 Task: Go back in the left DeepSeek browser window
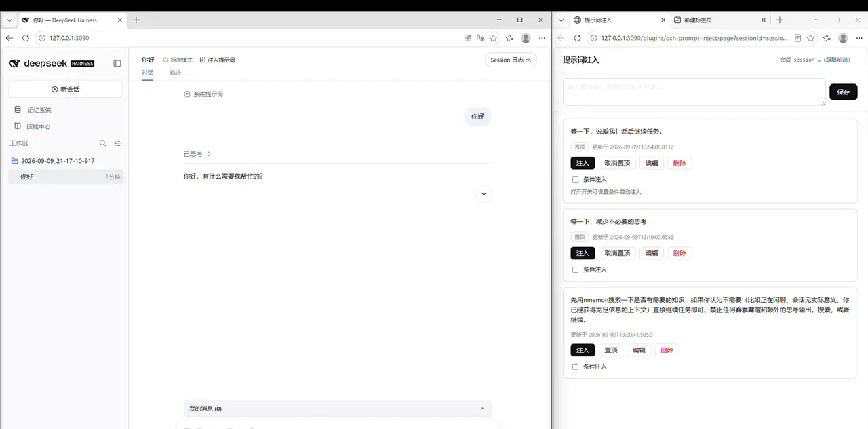(x=9, y=38)
